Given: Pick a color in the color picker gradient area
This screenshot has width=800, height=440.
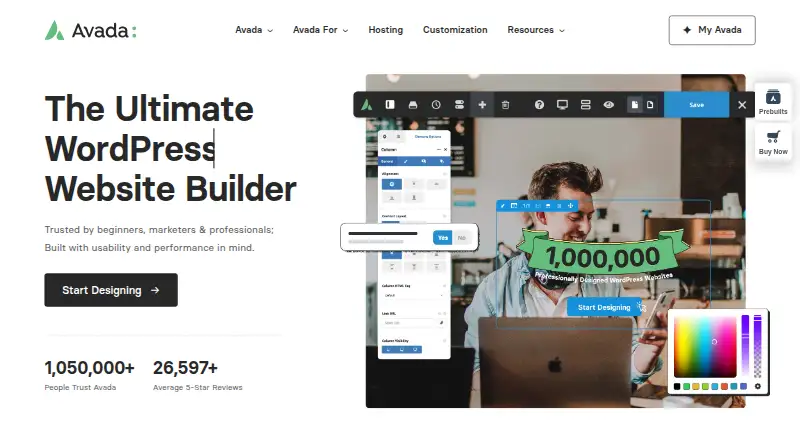Looking at the screenshot, I should click(705, 347).
